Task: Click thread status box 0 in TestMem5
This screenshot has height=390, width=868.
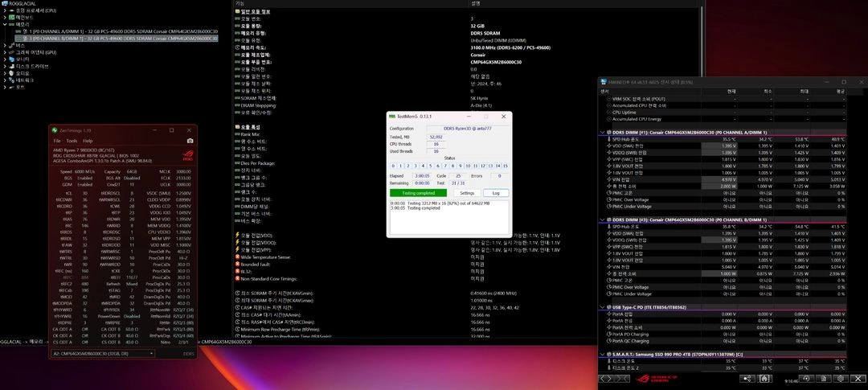Action: tap(393, 166)
